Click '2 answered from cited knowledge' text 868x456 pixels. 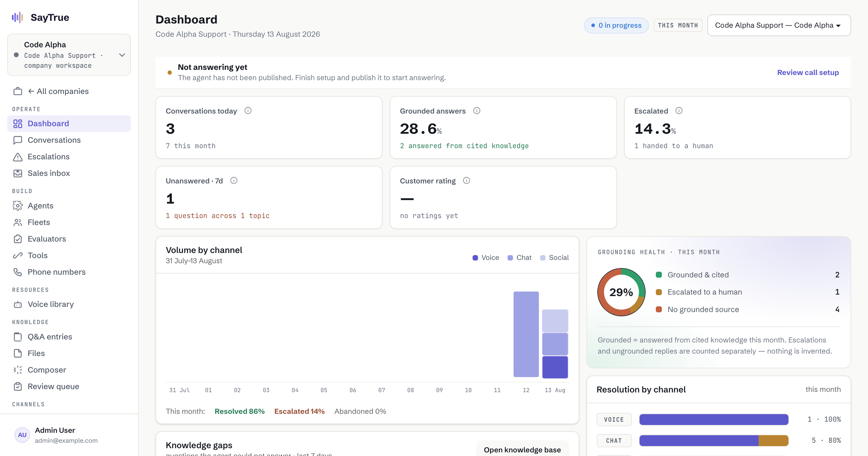tap(464, 146)
